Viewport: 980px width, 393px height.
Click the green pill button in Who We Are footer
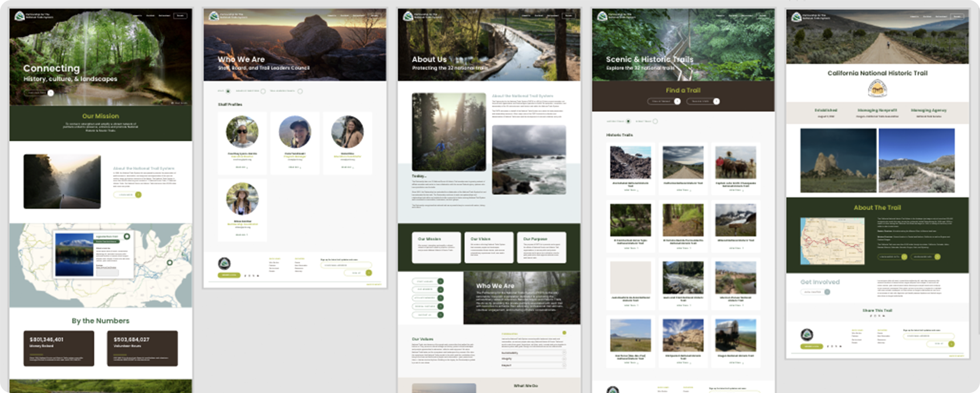click(229, 275)
